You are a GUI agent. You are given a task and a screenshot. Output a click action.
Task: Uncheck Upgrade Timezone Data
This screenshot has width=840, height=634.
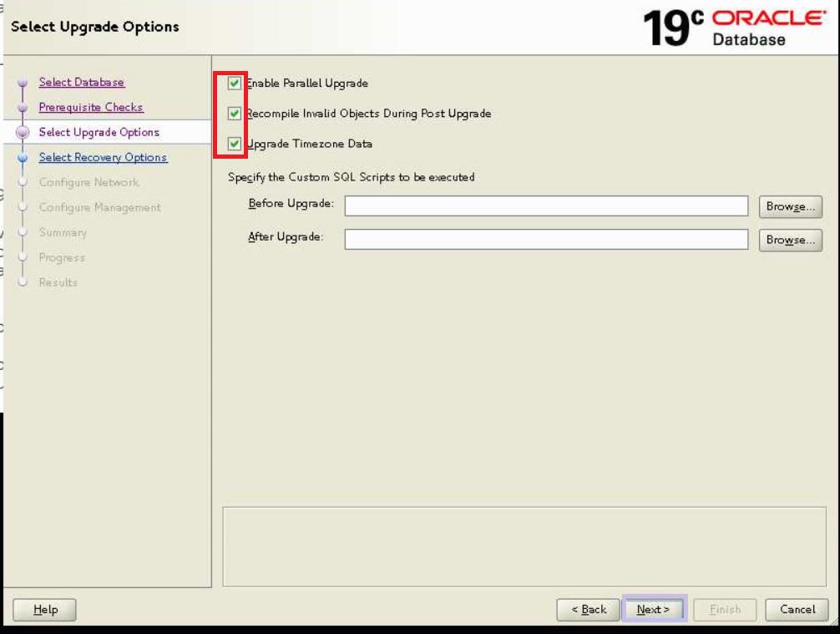(235, 144)
